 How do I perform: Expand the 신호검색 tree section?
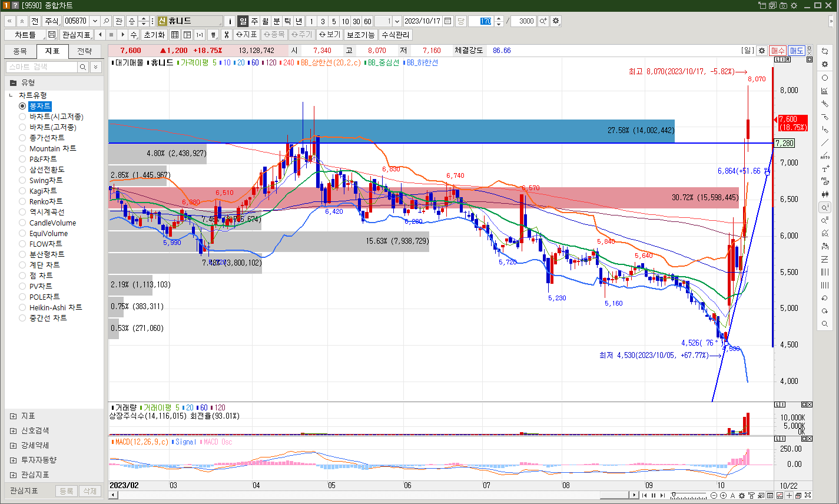pos(13,431)
